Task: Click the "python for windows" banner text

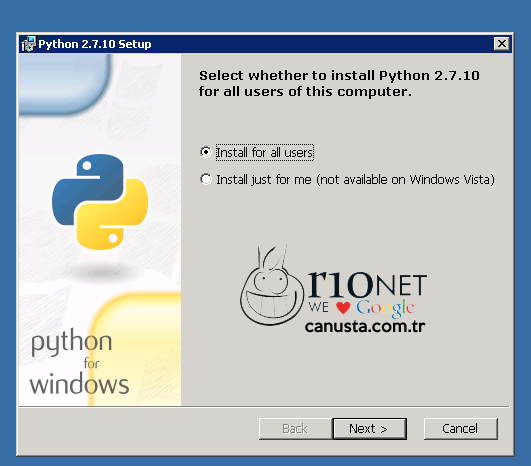Action: [79, 363]
